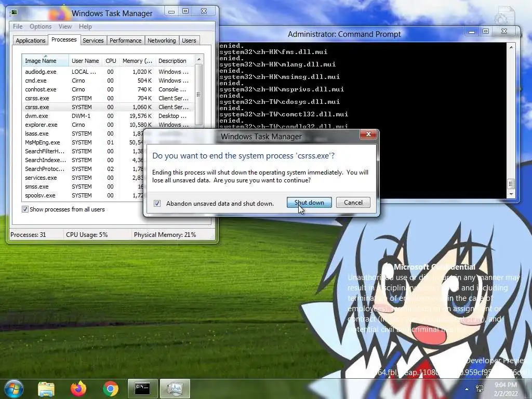Click the Task Manager title bar icon

[x=14, y=13]
